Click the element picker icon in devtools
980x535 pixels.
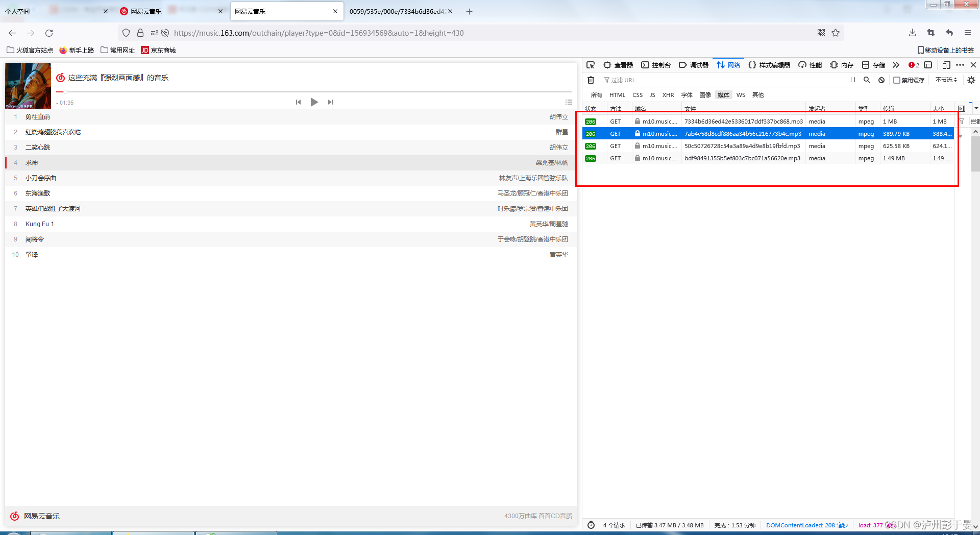click(x=591, y=65)
